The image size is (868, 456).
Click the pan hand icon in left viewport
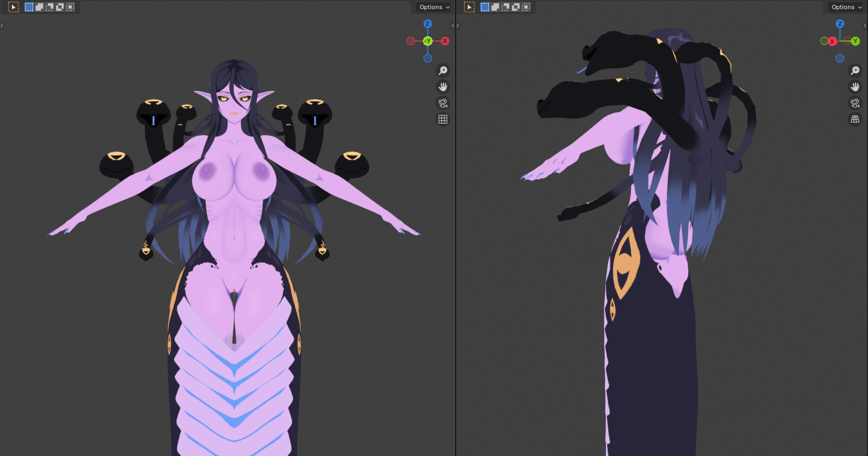coord(443,87)
